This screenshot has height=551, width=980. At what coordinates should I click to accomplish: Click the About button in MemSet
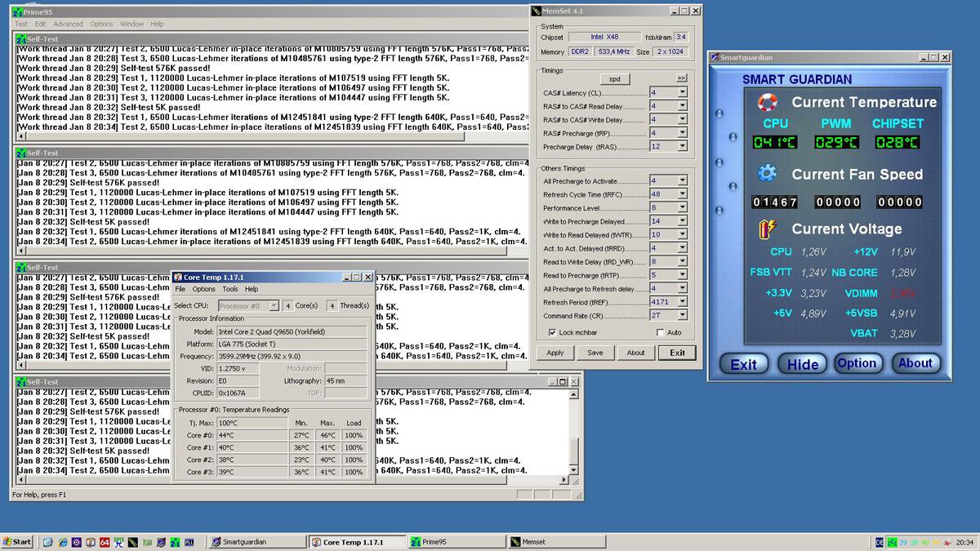click(636, 353)
